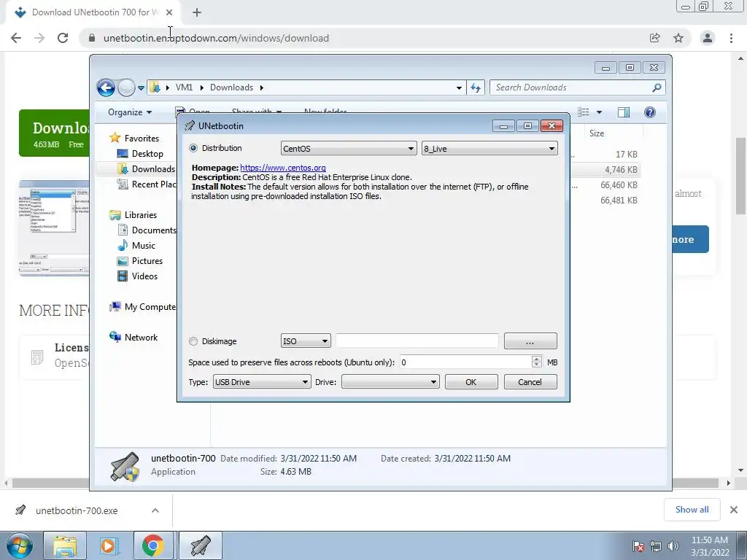Open the Drive selection dropdown
747x560 pixels.
pyautogui.click(x=390, y=382)
